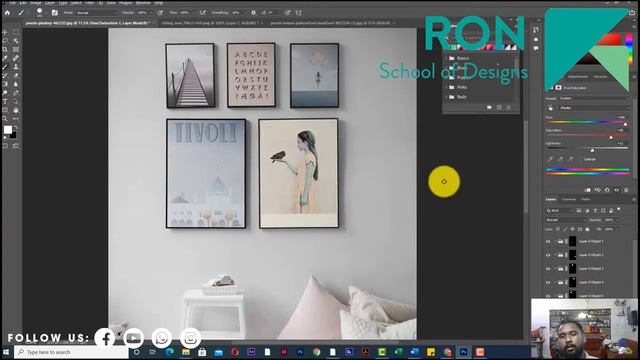Adjust the Hue slider handle

[x=625, y=124]
